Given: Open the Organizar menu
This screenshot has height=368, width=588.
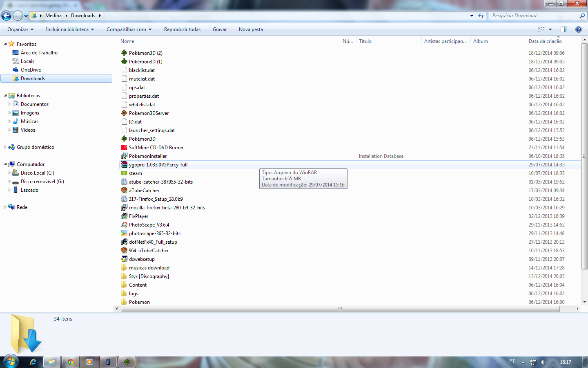Looking at the screenshot, I should pyautogui.click(x=20, y=29).
